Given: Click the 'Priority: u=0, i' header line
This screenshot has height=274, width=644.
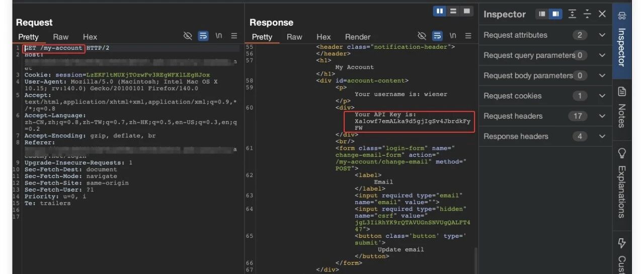Looking at the screenshot, I should (55, 197).
